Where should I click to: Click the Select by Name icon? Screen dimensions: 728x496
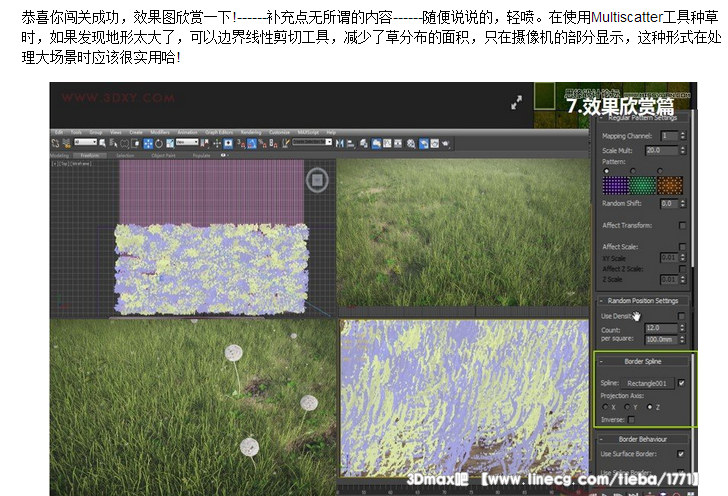[x=113, y=143]
